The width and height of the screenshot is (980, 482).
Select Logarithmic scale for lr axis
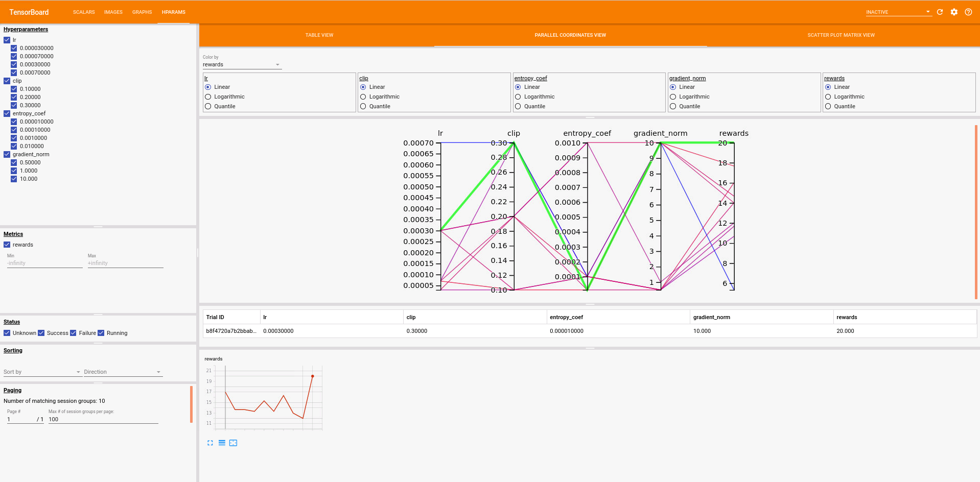coord(208,97)
